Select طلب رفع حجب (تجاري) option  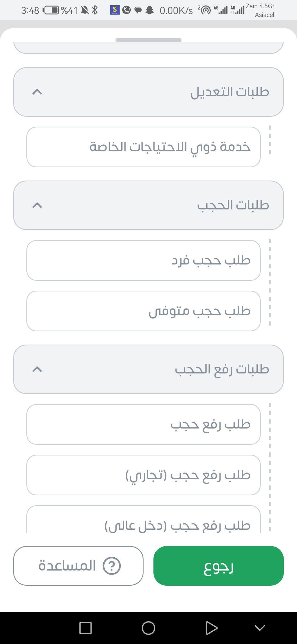tap(143, 475)
